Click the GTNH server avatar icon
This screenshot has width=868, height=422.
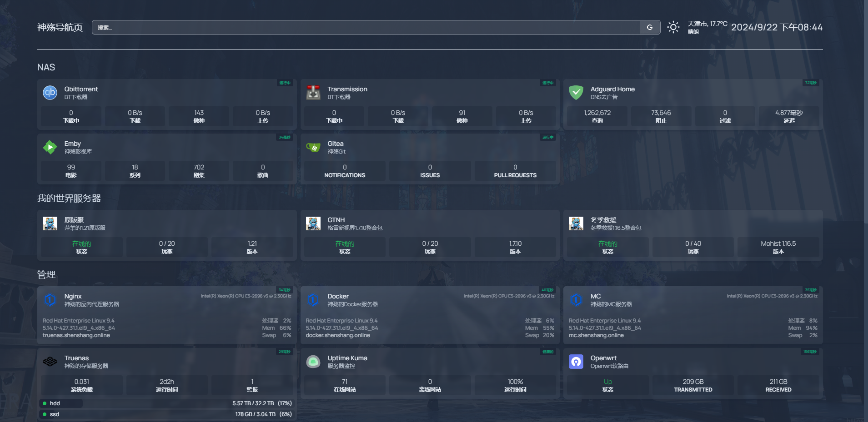tap(313, 223)
